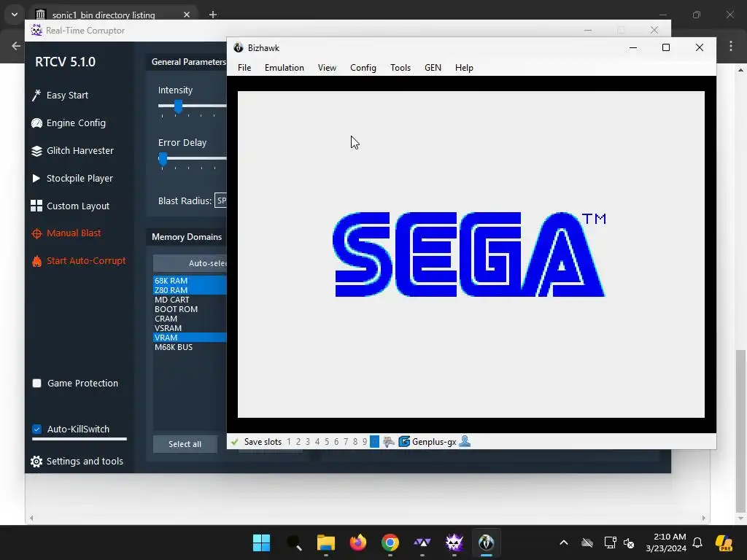This screenshot has width=747, height=560.
Task: Click the browser vertical scrollbar thumb
Action: [x=740, y=430]
